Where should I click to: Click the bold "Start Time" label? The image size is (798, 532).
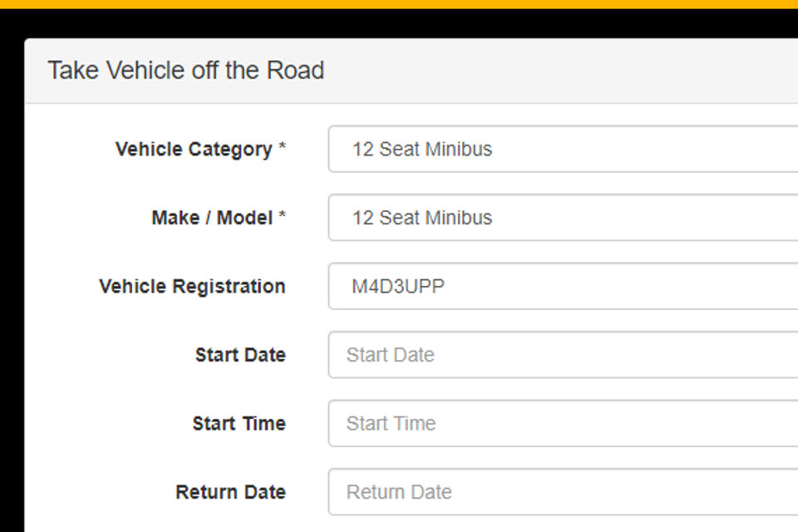click(239, 423)
